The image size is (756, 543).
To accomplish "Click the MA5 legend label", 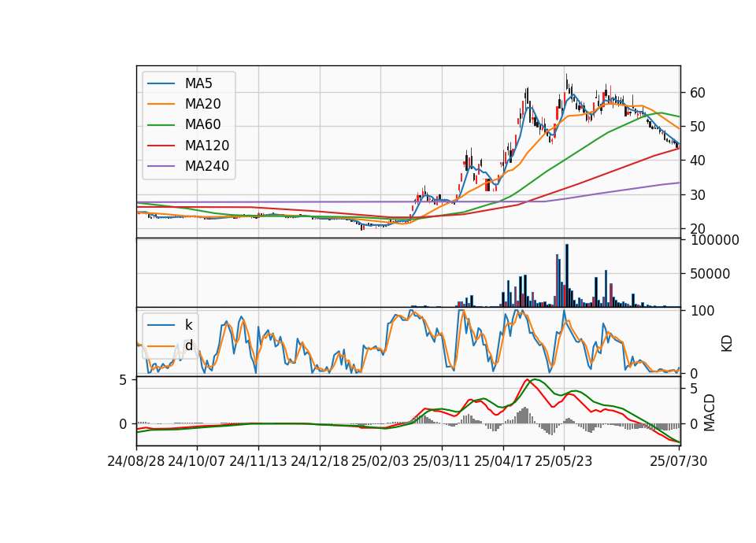I will (198, 83).
